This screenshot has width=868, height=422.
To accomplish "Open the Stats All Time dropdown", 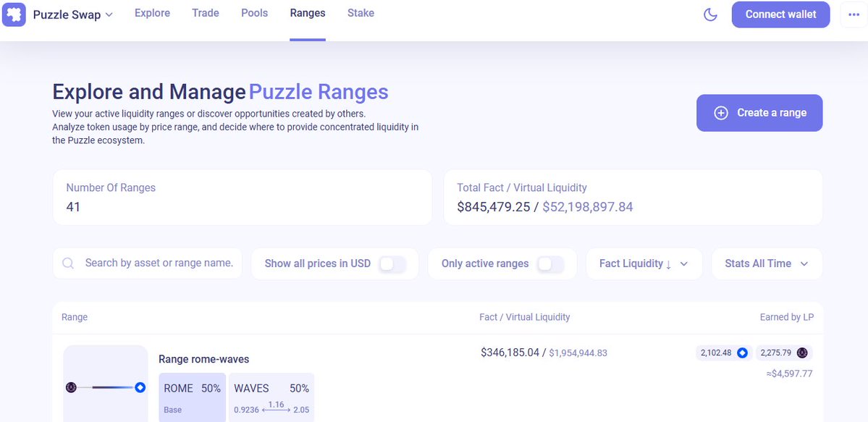I will tap(767, 263).
